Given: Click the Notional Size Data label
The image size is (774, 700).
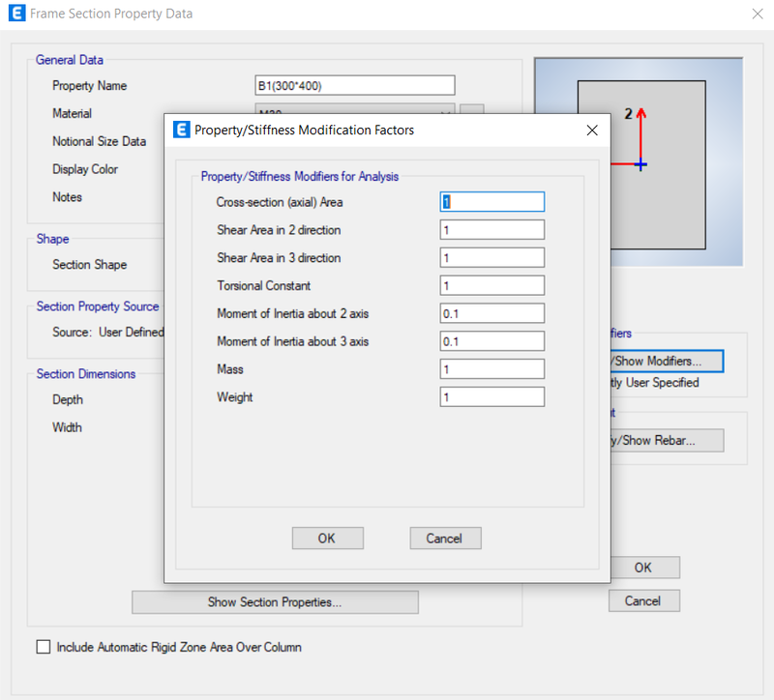Looking at the screenshot, I should click(x=100, y=141).
